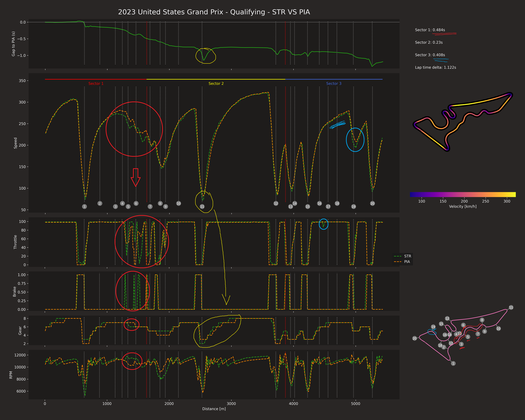Click the '0.75' tick on the Brake axis
Image resolution: width=525 pixels, height=420 pixels.
[22, 283]
